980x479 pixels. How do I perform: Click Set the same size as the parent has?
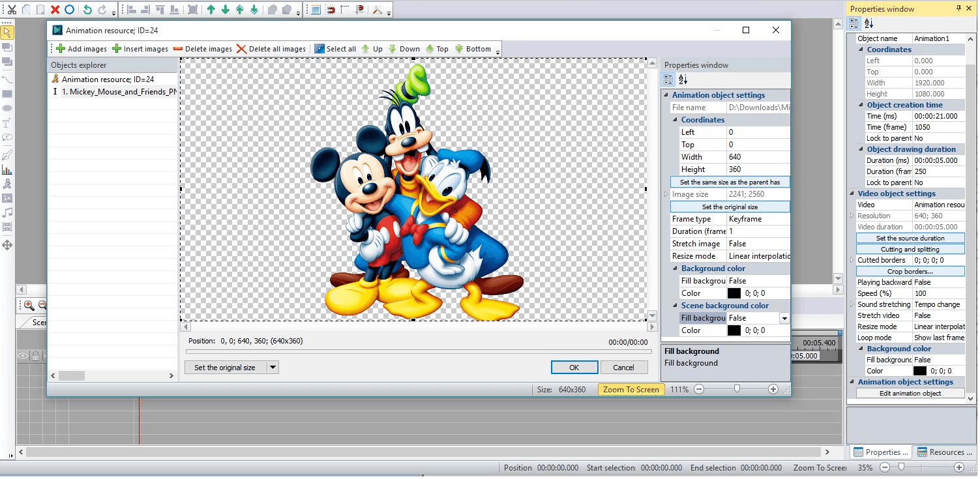730,182
